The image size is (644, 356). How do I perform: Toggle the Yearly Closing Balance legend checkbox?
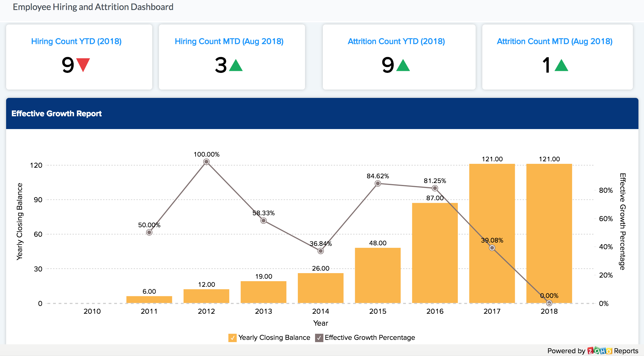232,338
